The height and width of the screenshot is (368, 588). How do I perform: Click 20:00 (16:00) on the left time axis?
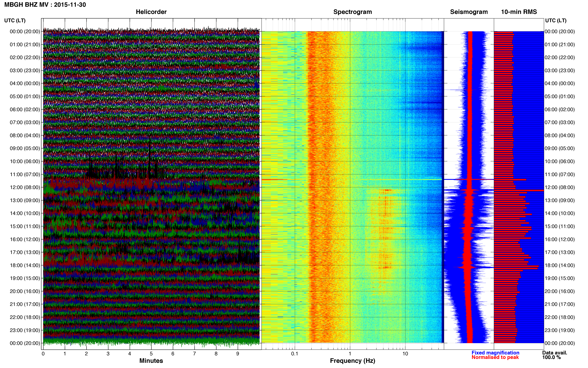(25, 291)
